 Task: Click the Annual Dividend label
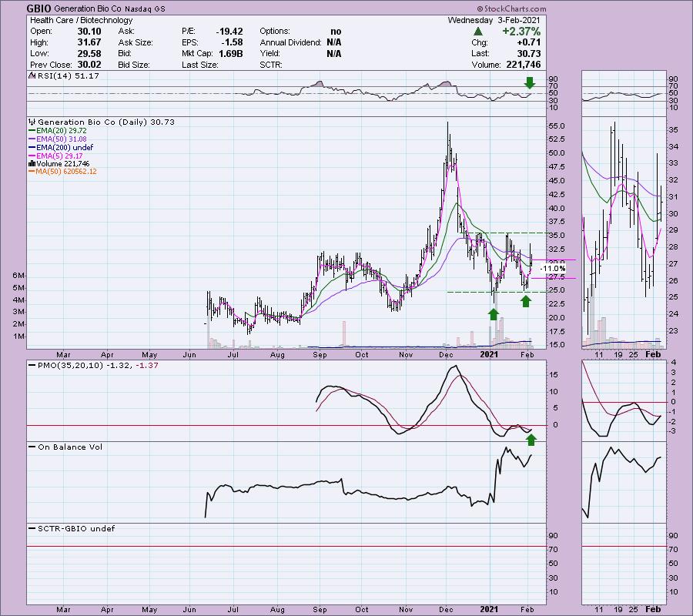coord(290,42)
